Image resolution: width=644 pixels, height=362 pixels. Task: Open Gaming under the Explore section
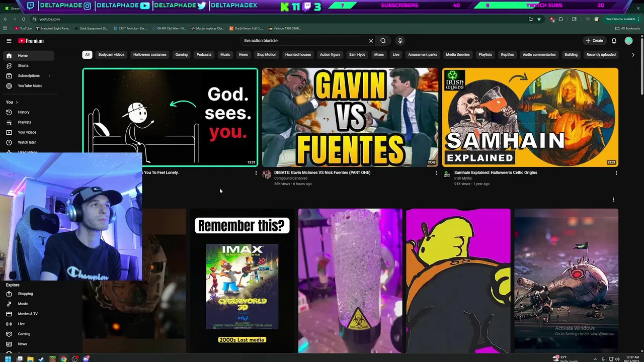point(29,334)
